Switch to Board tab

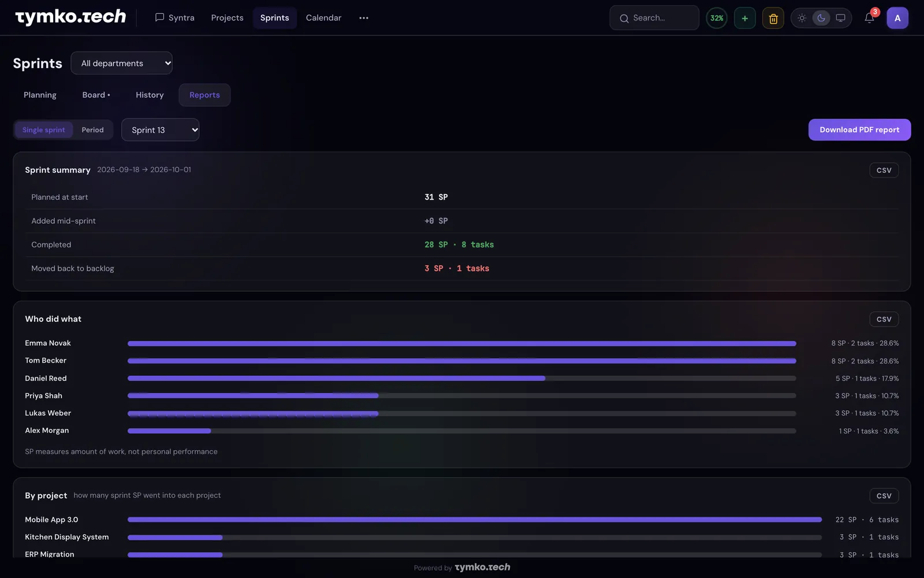96,95
